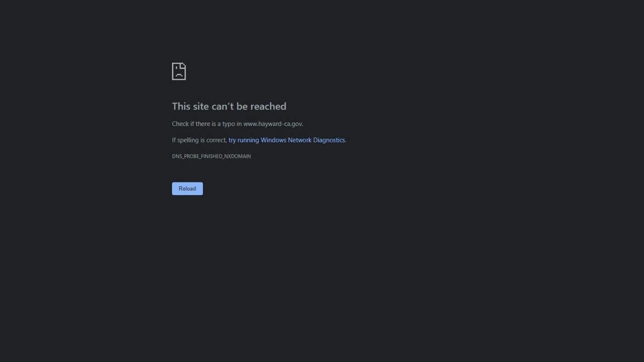Click the 'Check if there is a typo' sentence
Viewport: 644px width, 362px height.
click(x=237, y=124)
